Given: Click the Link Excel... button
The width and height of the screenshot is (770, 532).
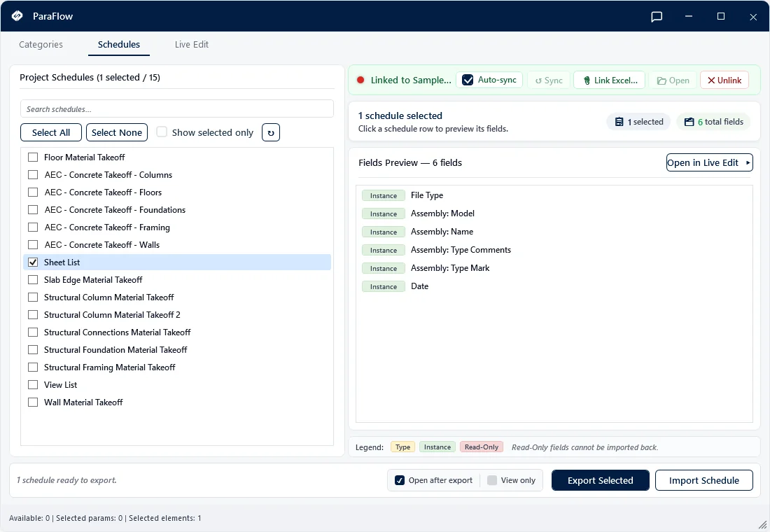Looking at the screenshot, I should (610, 80).
